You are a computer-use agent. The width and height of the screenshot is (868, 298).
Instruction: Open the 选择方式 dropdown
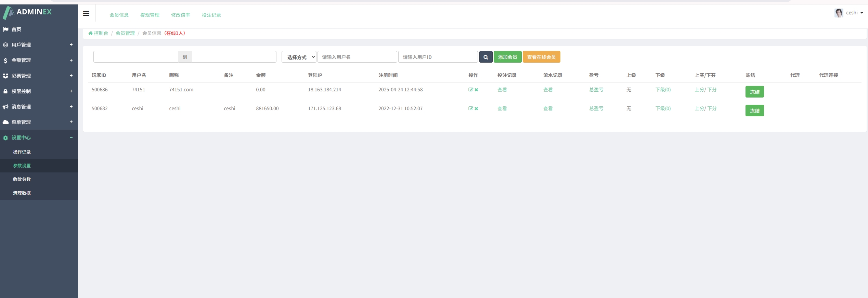click(299, 57)
